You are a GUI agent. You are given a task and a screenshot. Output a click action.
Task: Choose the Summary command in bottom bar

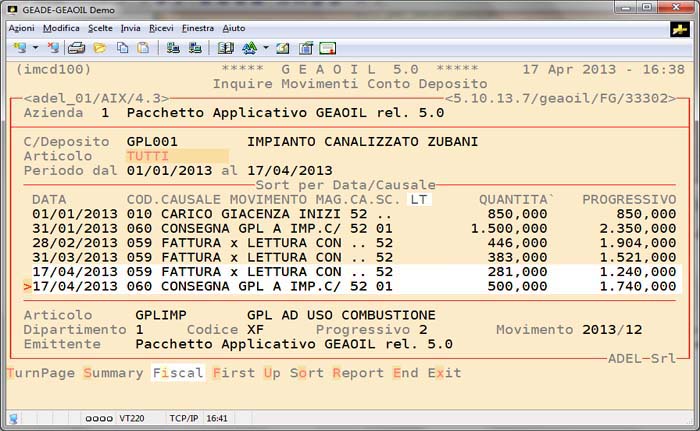pos(113,373)
